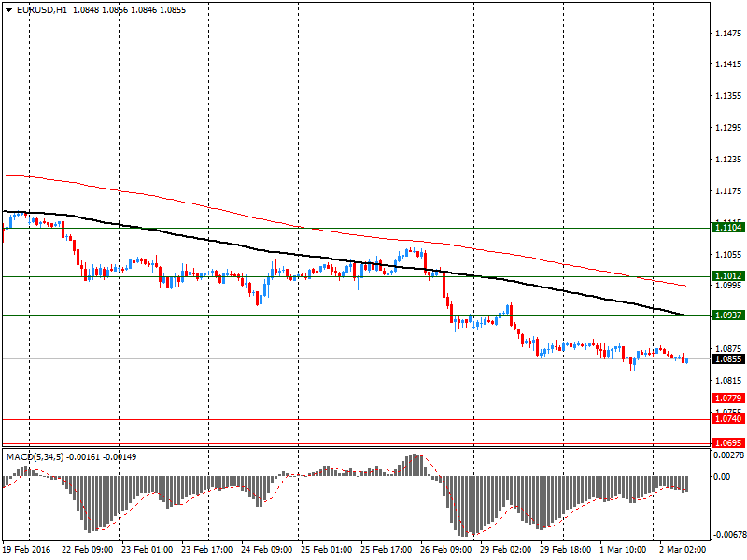The width and height of the screenshot is (747, 560).
Task: Select the green 1.0937 price level label
Action: click(728, 315)
